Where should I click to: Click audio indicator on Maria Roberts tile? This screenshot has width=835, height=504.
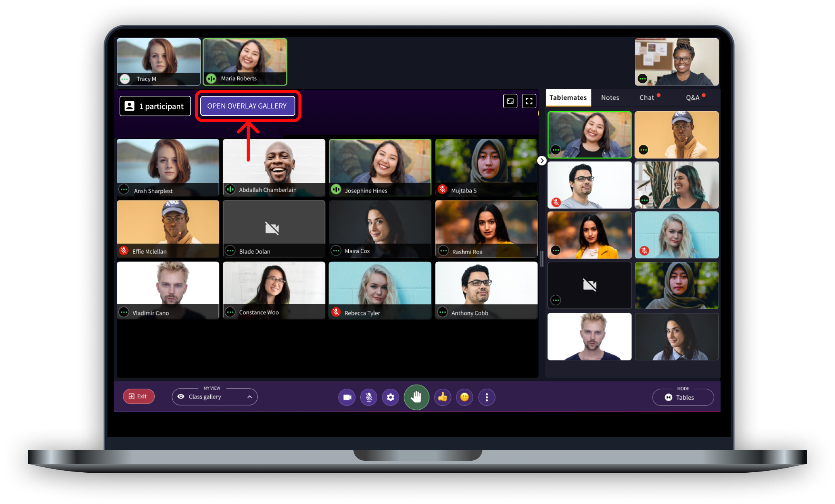tap(211, 78)
